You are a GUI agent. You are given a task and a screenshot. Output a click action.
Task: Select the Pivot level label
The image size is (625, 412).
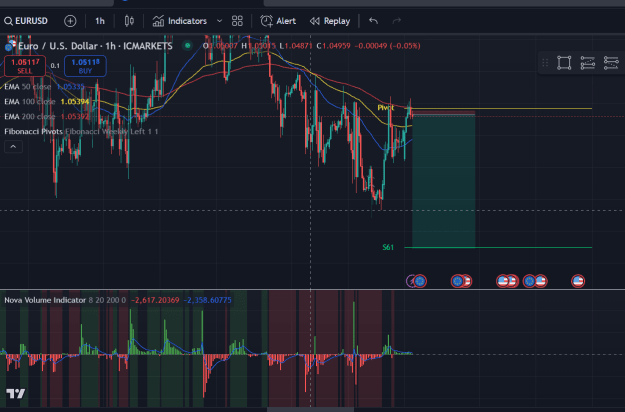(385, 108)
